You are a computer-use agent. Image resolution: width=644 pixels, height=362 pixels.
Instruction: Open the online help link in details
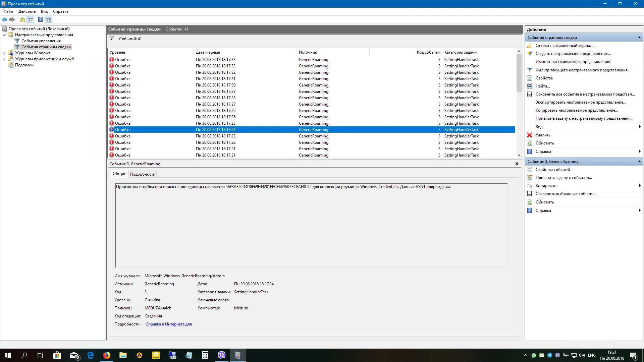[169, 324]
